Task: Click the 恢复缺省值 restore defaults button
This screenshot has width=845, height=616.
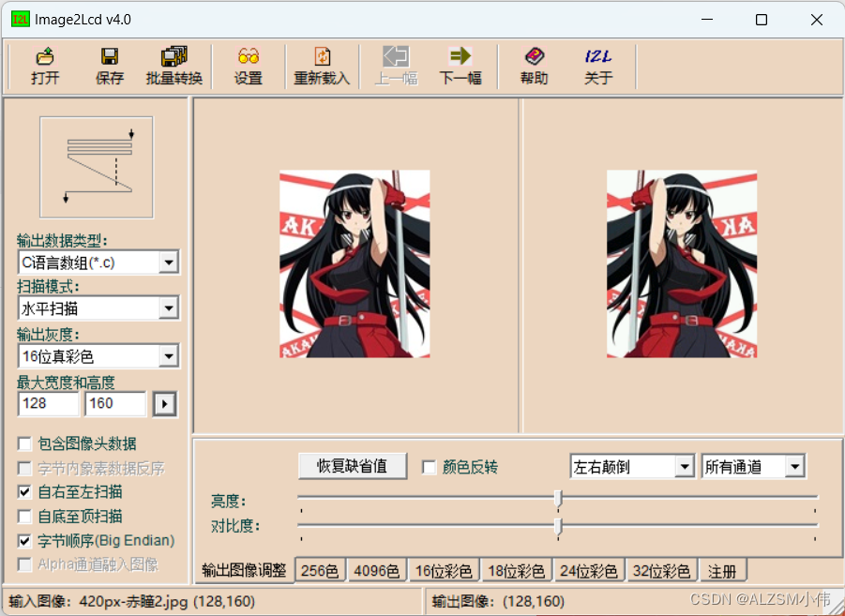Action: 353,466
